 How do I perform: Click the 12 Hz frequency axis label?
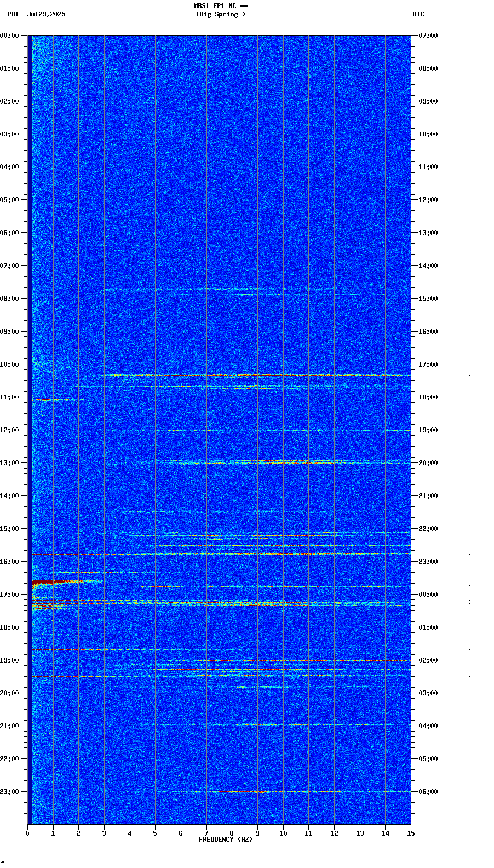click(334, 833)
